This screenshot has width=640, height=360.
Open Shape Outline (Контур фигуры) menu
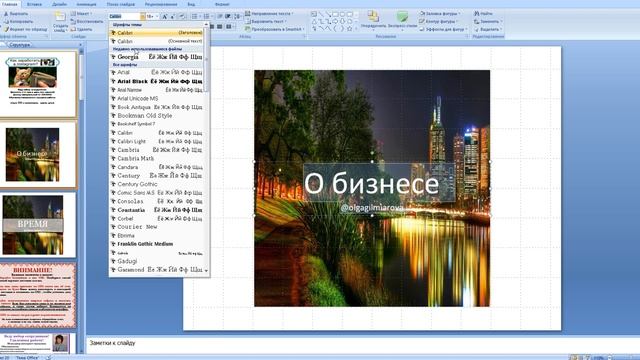[439, 21]
